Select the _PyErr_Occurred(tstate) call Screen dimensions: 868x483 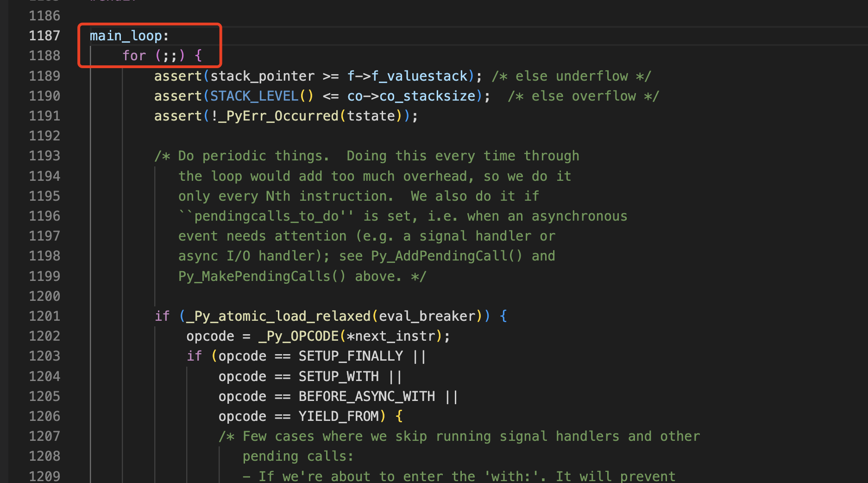tap(310, 115)
